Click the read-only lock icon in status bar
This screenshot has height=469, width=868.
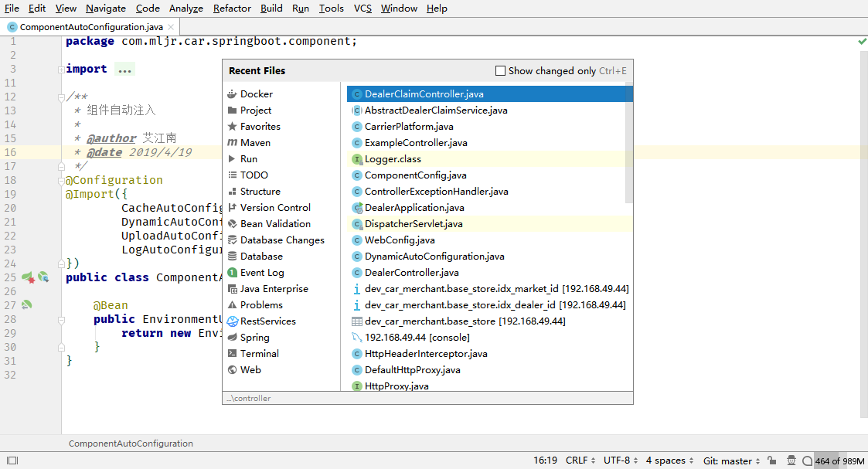[772, 461]
